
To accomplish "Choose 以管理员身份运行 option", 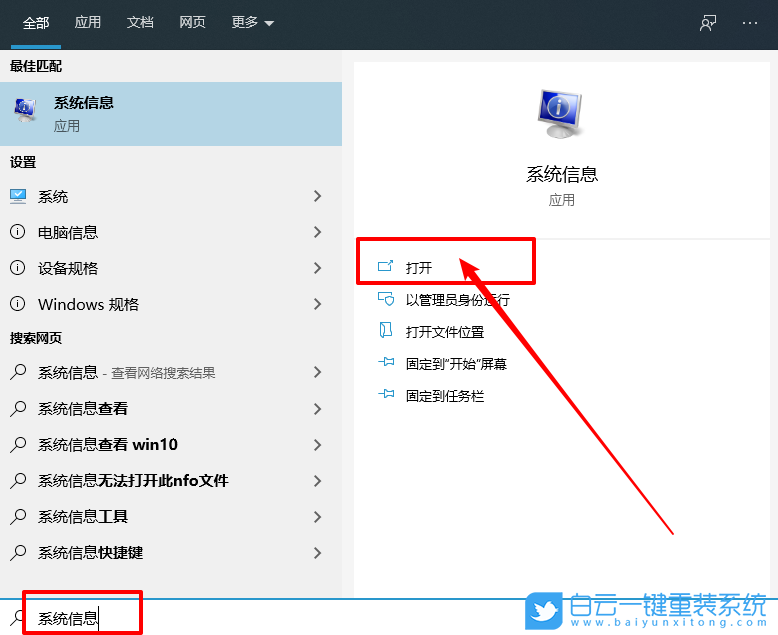I will click(x=457, y=300).
